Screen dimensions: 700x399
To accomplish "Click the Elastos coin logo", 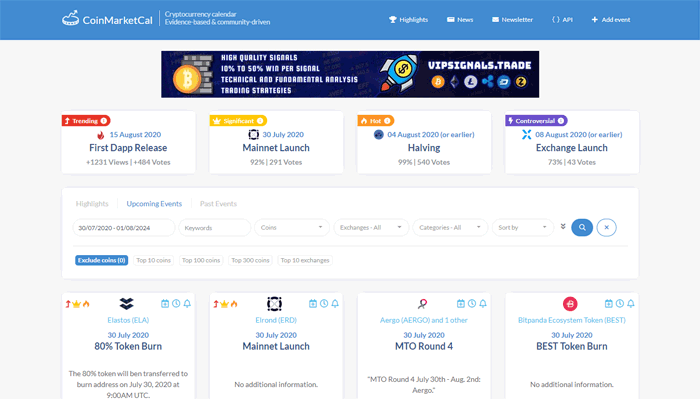I will click(127, 303).
